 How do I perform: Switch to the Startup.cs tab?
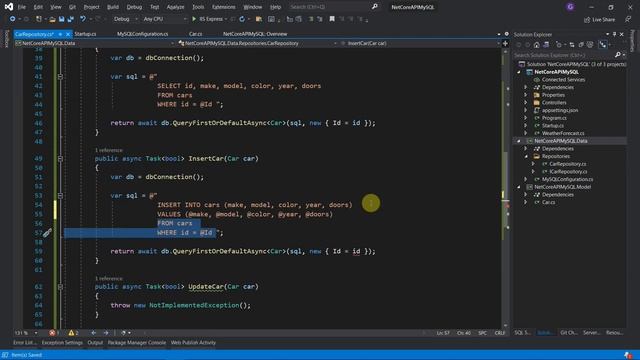pyautogui.click(x=85, y=34)
